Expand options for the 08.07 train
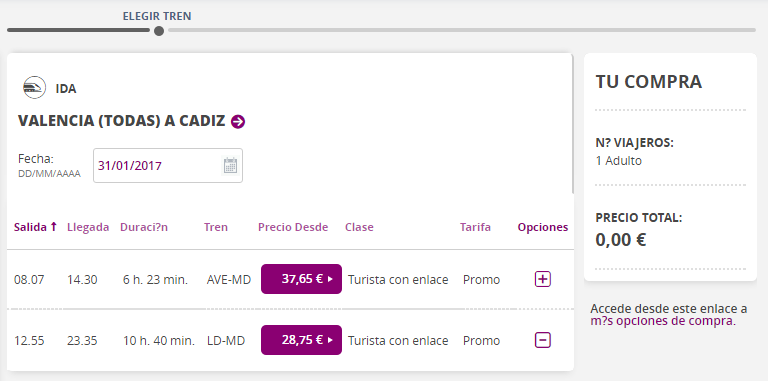 point(543,279)
